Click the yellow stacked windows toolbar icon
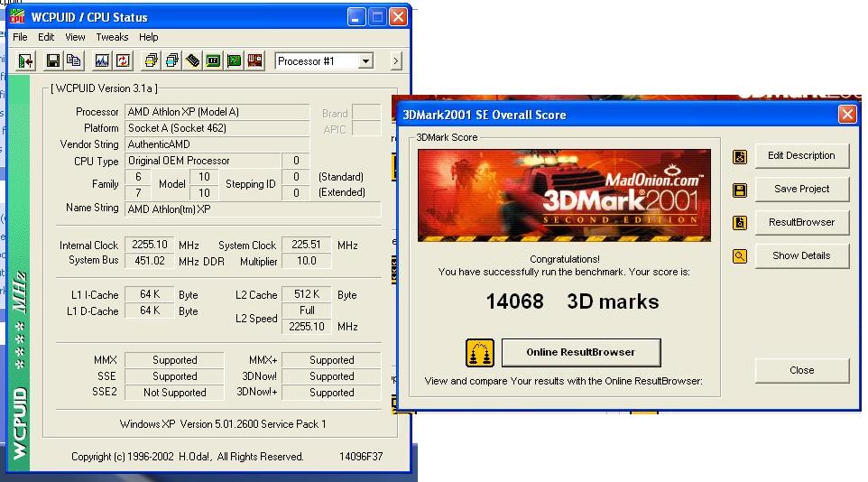The image size is (868, 482). pyautogui.click(x=151, y=61)
